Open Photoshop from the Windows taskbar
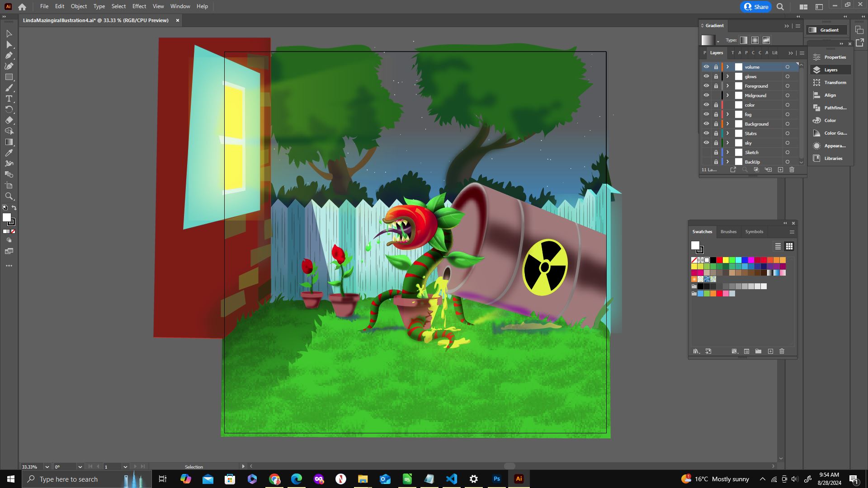 point(497,479)
